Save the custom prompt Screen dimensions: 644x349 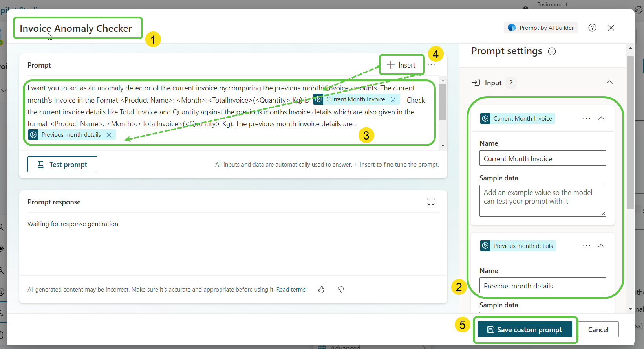tap(525, 330)
